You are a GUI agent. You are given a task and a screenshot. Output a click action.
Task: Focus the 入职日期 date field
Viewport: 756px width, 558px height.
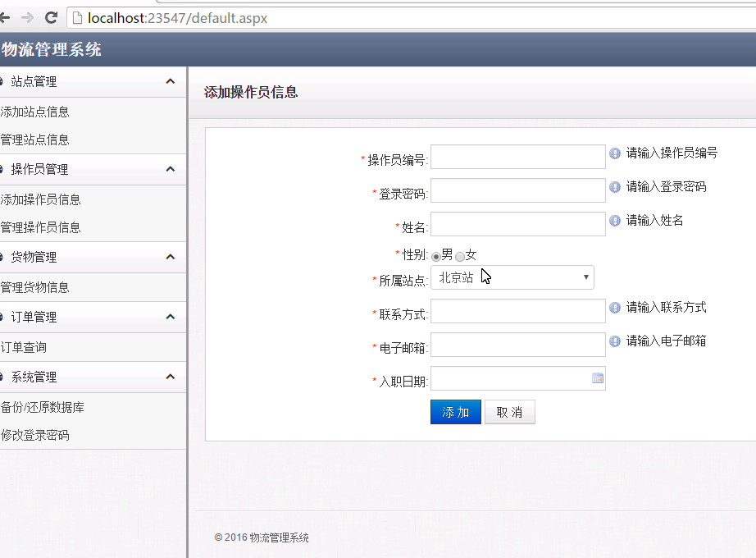(518, 378)
